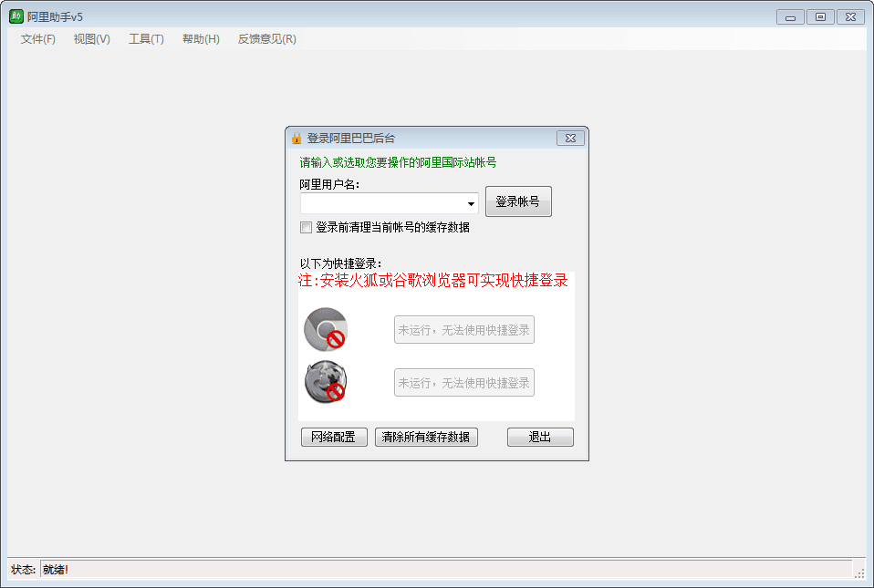Click the disabled Firefox browser icon
Image resolution: width=874 pixels, height=588 pixels.
326,381
